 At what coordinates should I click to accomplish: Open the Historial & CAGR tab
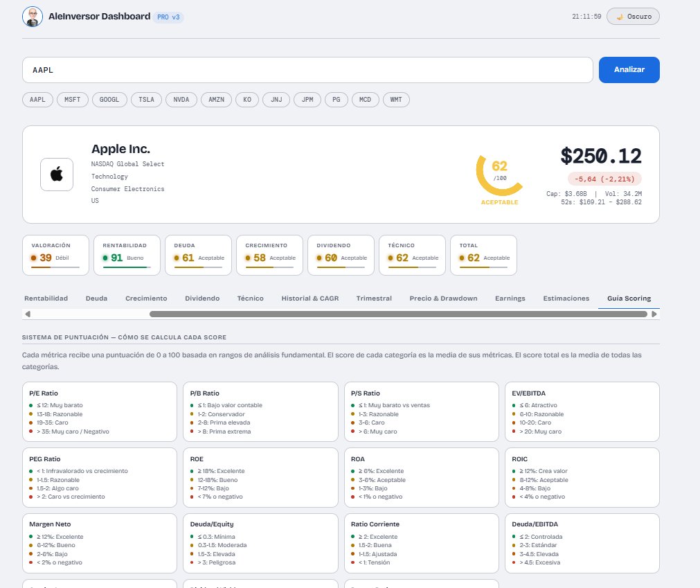click(309, 299)
